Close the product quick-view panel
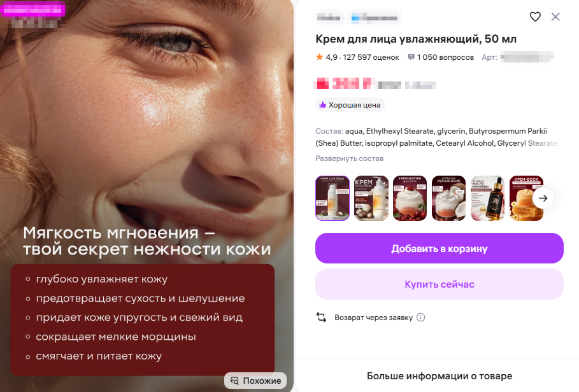The image size is (579, 392). tap(555, 17)
